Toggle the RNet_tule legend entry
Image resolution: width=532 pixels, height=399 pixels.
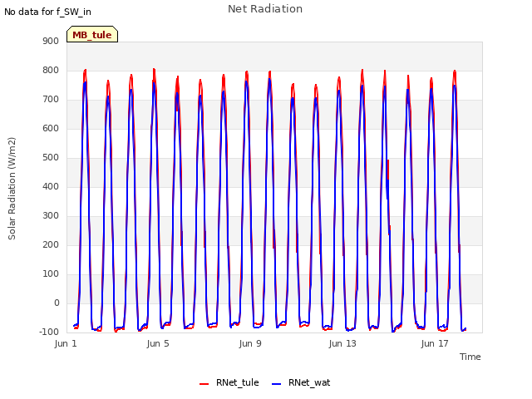pos(229,382)
